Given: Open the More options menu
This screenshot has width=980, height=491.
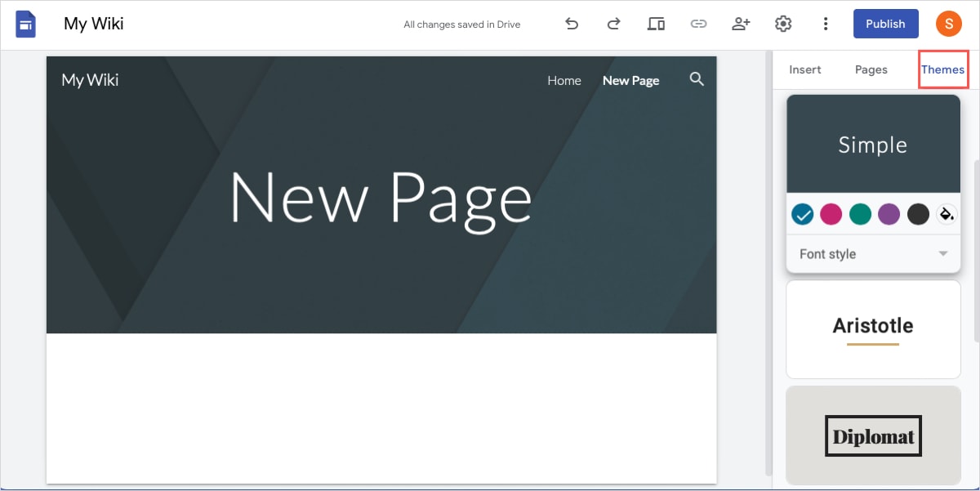Looking at the screenshot, I should click(x=826, y=24).
